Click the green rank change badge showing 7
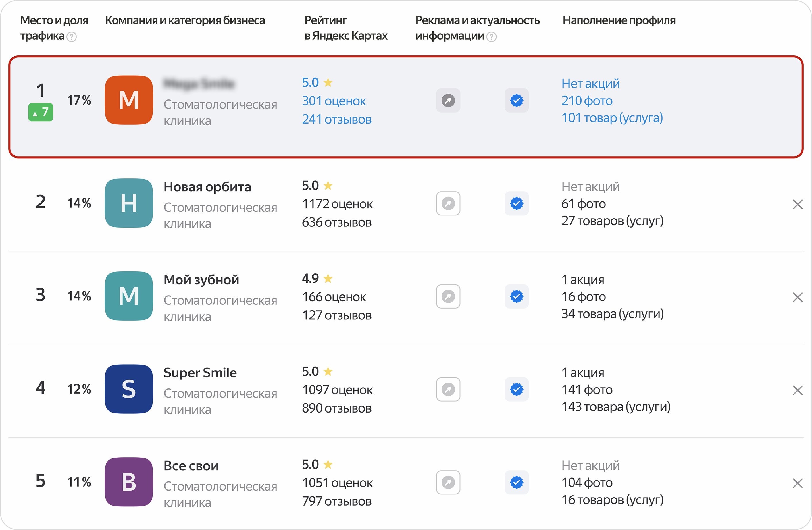The height and width of the screenshot is (530, 812). click(x=41, y=112)
